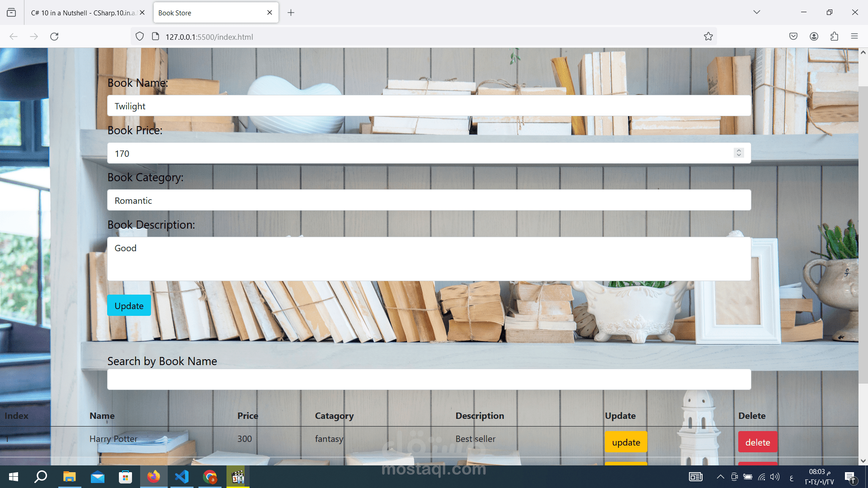Click the Book Price number stepper arrows
Viewport: 868px width, 488px height.
coord(739,153)
